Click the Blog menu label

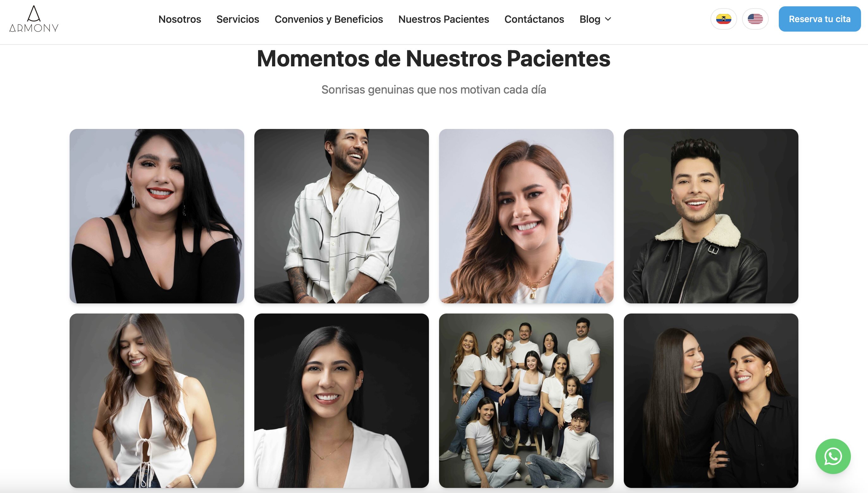(590, 19)
